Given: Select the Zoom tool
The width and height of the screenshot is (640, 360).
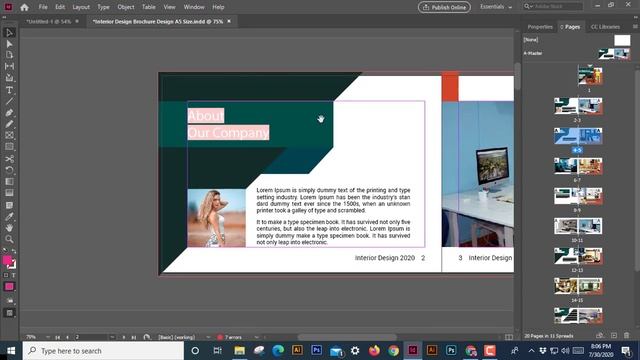Looking at the screenshot, I should (x=9, y=239).
